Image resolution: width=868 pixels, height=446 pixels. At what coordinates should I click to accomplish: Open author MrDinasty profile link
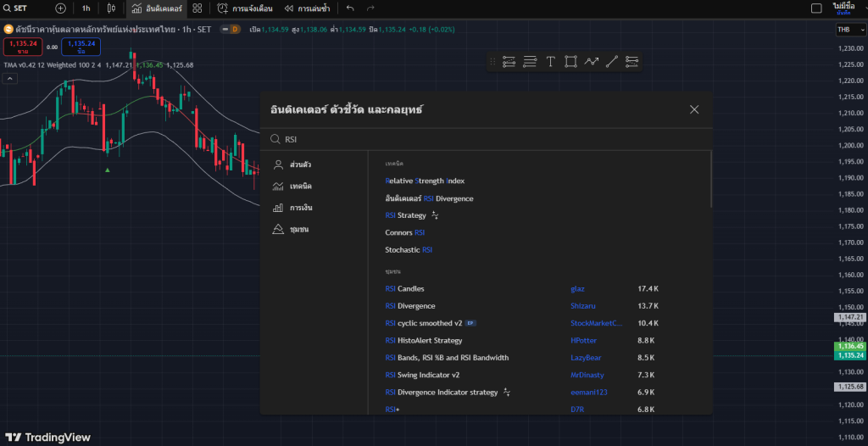[x=587, y=375]
